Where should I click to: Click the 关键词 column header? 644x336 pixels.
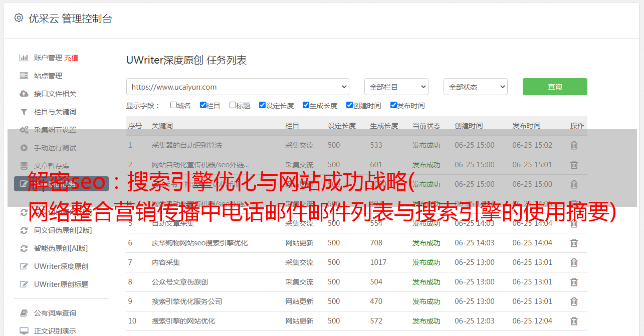[x=162, y=126]
